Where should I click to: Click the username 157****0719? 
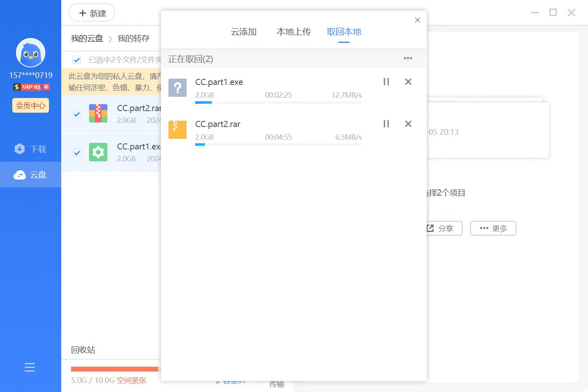31,75
